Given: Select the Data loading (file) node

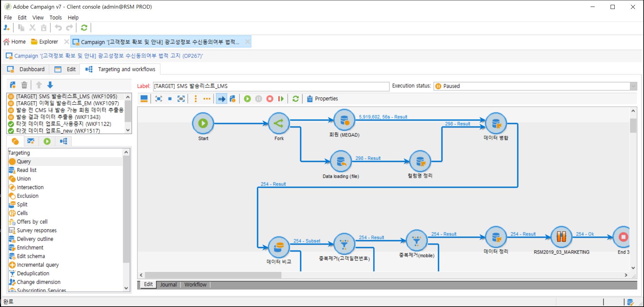Looking at the screenshot, I should click(x=341, y=161).
